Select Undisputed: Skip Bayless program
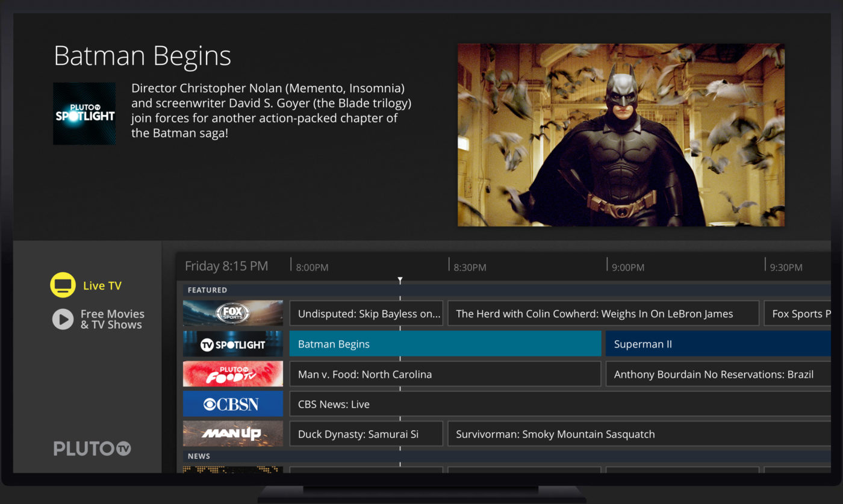This screenshot has width=843, height=504. pyautogui.click(x=366, y=314)
